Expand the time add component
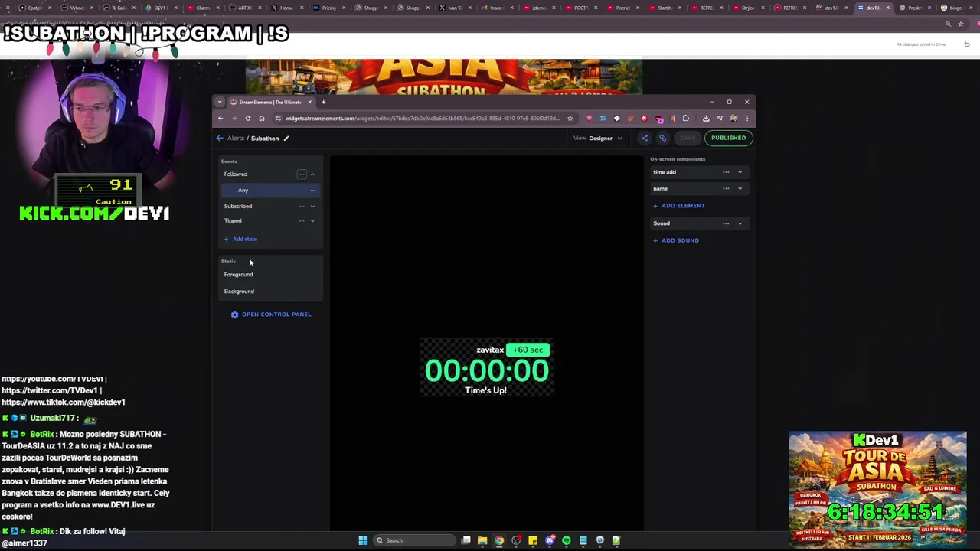The image size is (980, 551). pyautogui.click(x=740, y=173)
